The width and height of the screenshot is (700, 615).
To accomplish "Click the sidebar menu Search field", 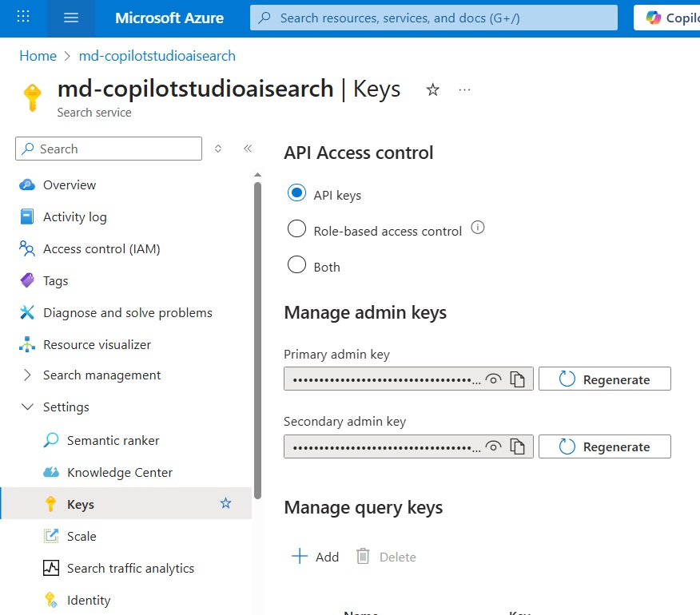I will [x=109, y=149].
